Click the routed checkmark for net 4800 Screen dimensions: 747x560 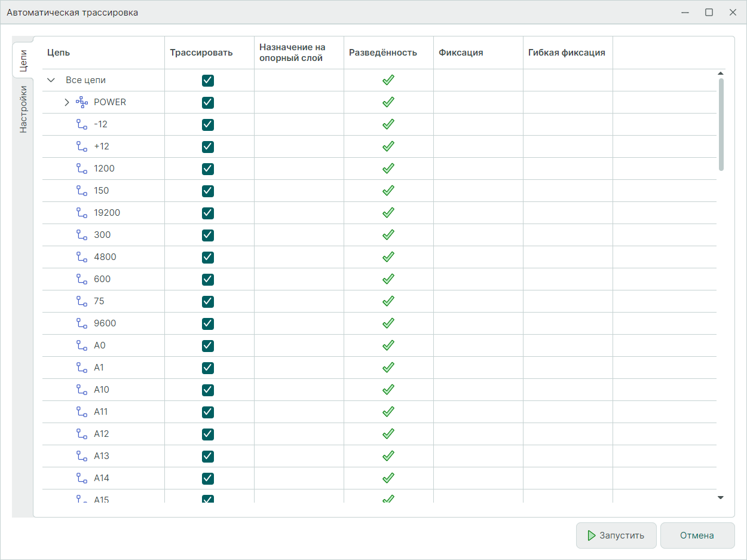388,257
